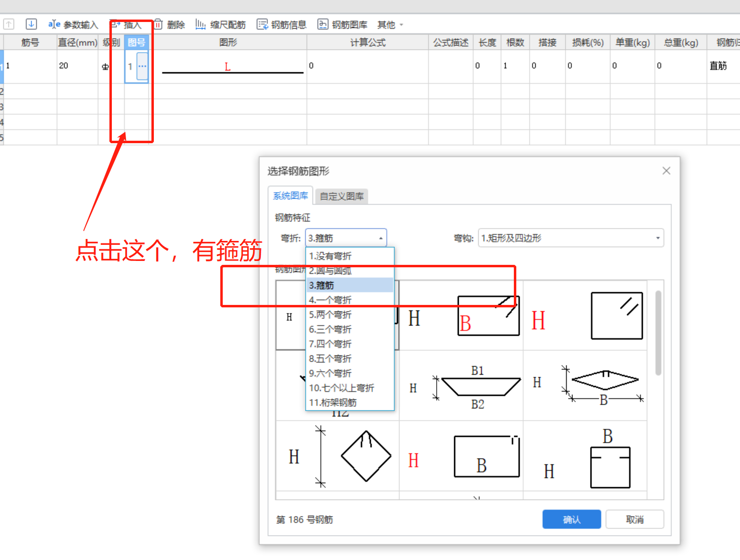The height and width of the screenshot is (560, 740).
Task: Switch to 自定义图库 tab
Action: click(342, 196)
